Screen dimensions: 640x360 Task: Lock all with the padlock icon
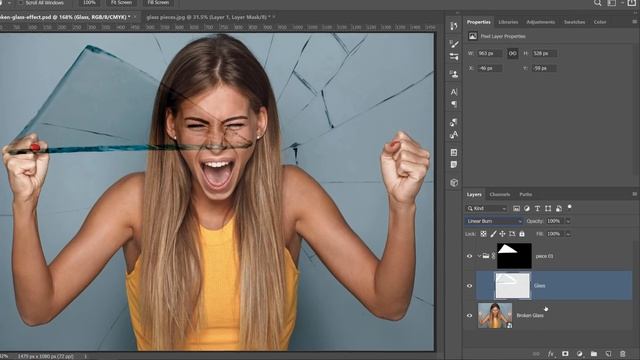click(x=522, y=234)
